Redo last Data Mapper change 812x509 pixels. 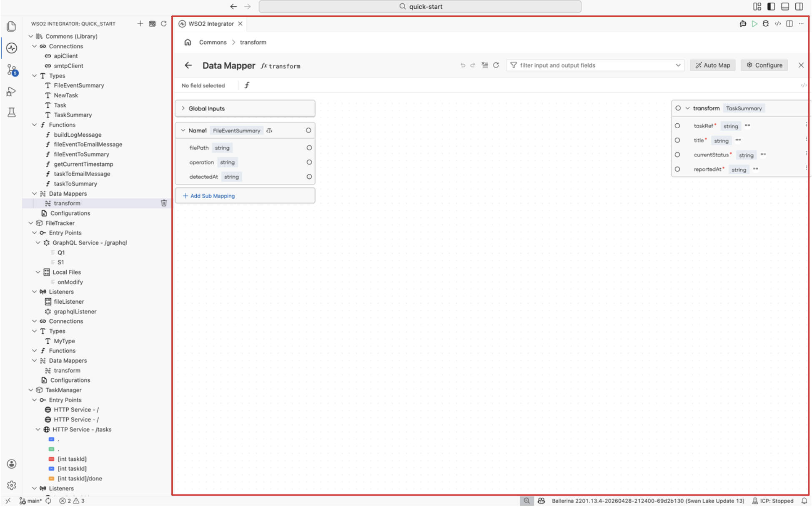(x=473, y=65)
